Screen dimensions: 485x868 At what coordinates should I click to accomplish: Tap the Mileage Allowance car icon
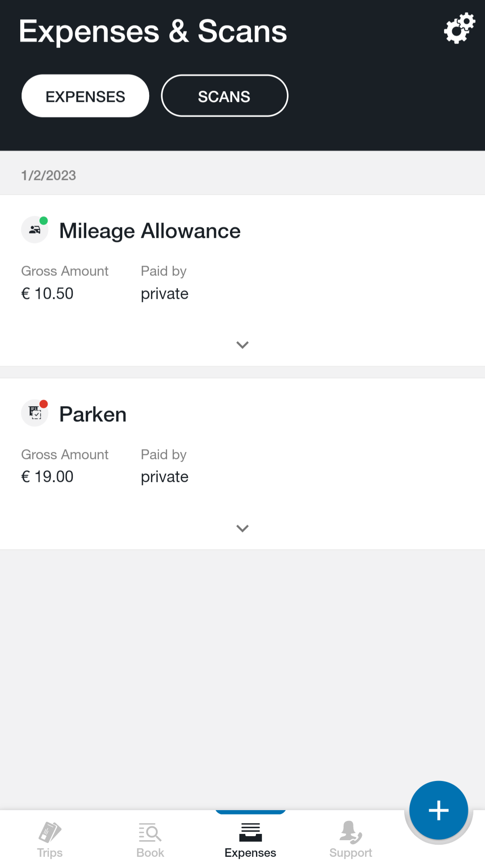[x=35, y=230]
